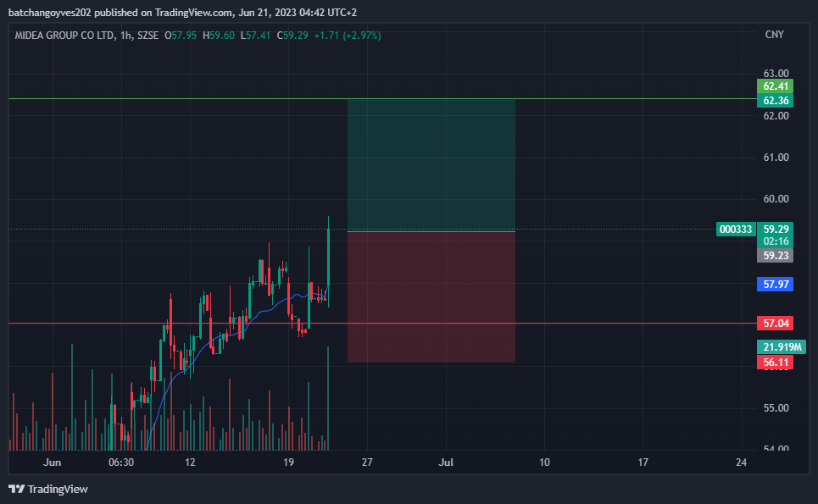Image resolution: width=818 pixels, height=504 pixels.
Task: Click the 59.23 gray entry price label
Action: point(776,255)
